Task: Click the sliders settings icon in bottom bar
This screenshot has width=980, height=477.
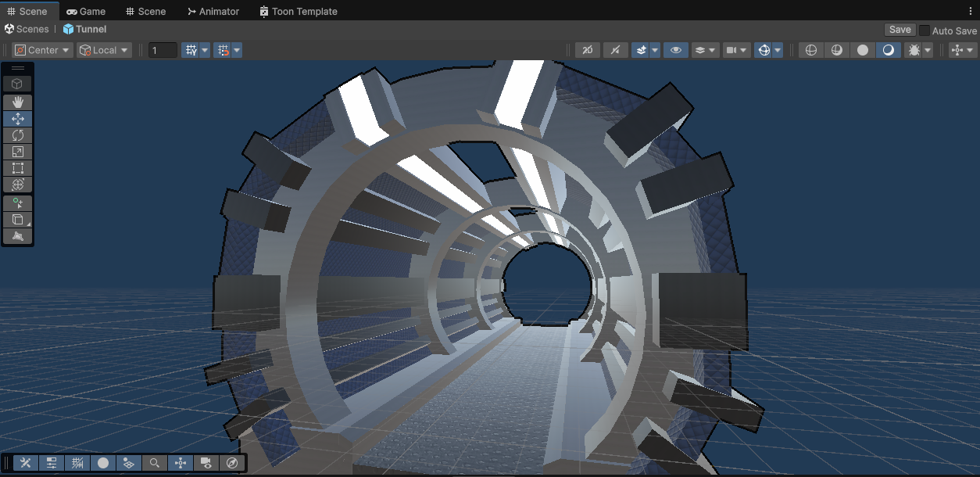Action: (52, 463)
